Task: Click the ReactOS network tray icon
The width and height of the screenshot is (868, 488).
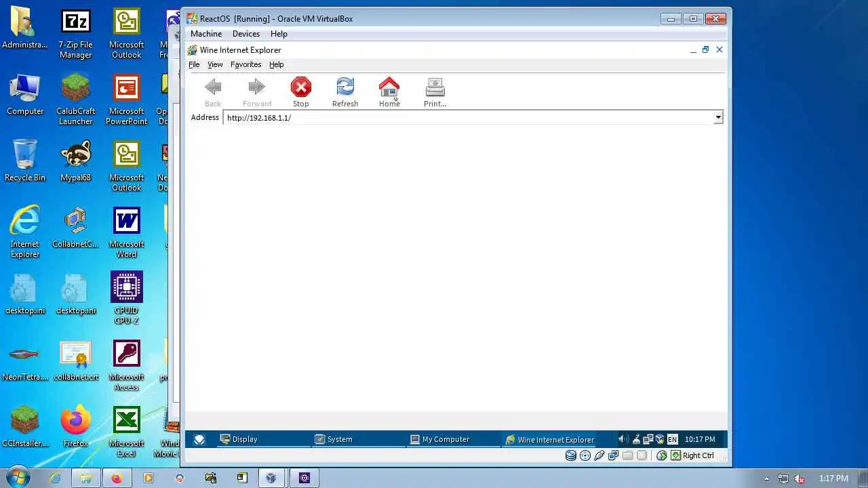Action: pyautogui.click(x=648, y=439)
